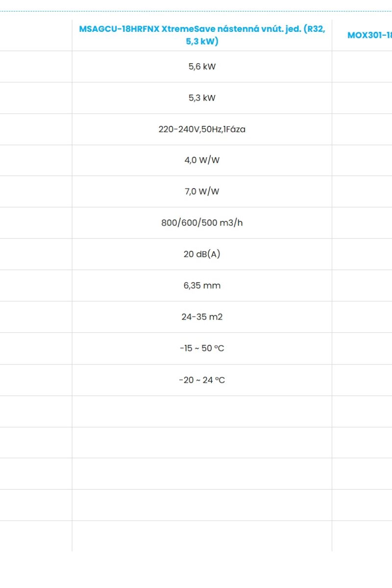Click the blank label cell left of 5,6 kW
This screenshot has height=588, width=392.
[36, 67]
